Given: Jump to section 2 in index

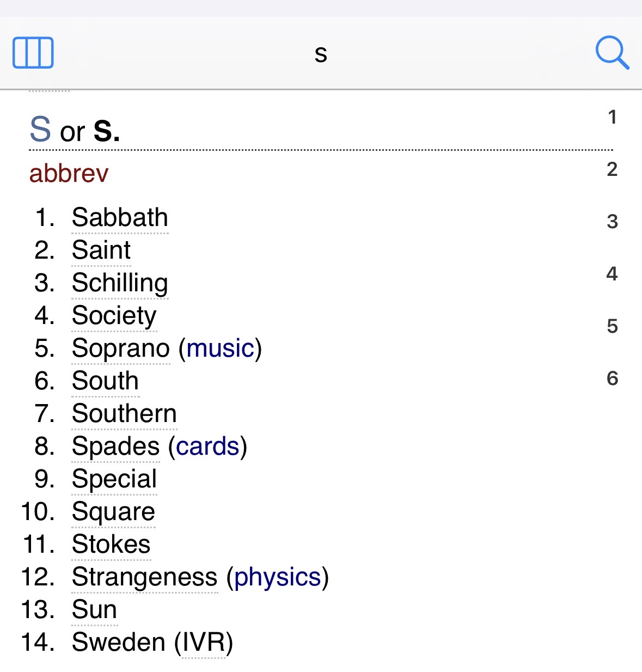Looking at the screenshot, I should 612,169.
